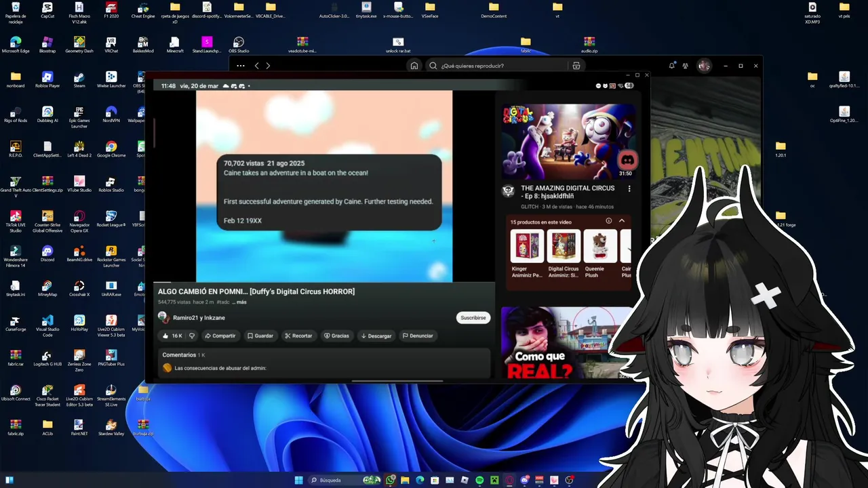Open Spotify friends activity icon
The height and width of the screenshot is (488, 868).
686,66
